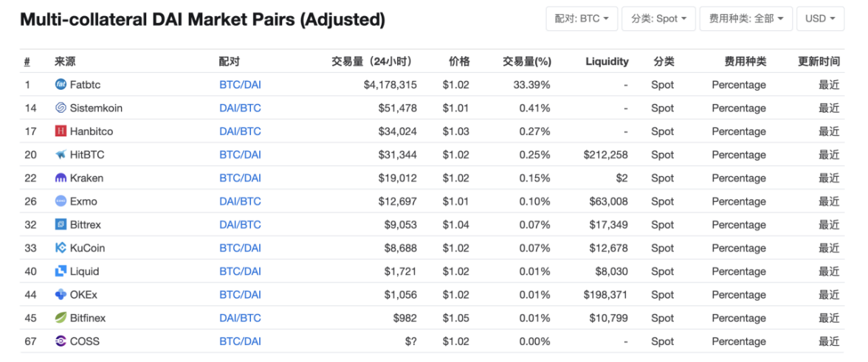This screenshot has height=362, width=868.
Task: Select rank number 67 cell
Action: pyautogui.click(x=30, y=341)
